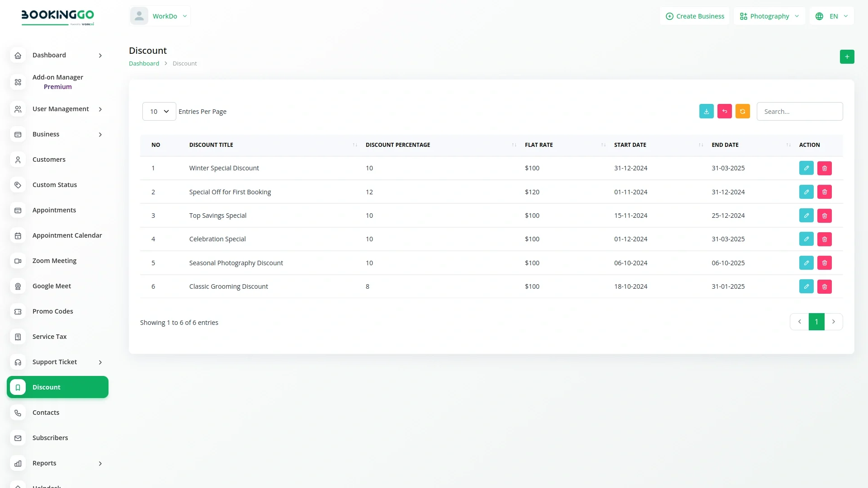
Task: Click the orange refresh icon
Action: coord(742,111)
